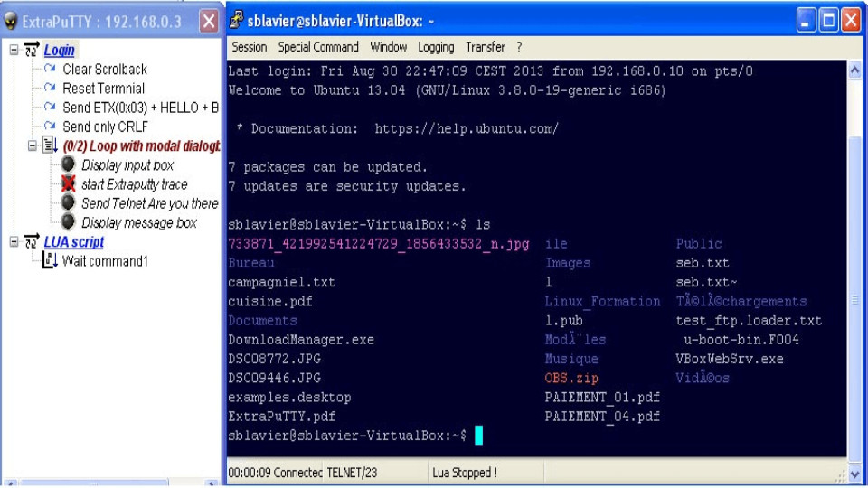Toggle the black dot for Display input box
The image size is (868, 488).
point(68,164)
